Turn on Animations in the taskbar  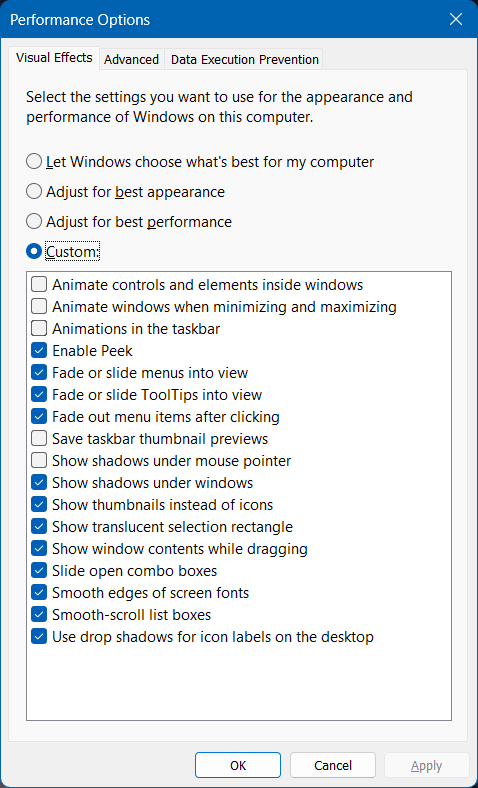(x=39, y=328)
